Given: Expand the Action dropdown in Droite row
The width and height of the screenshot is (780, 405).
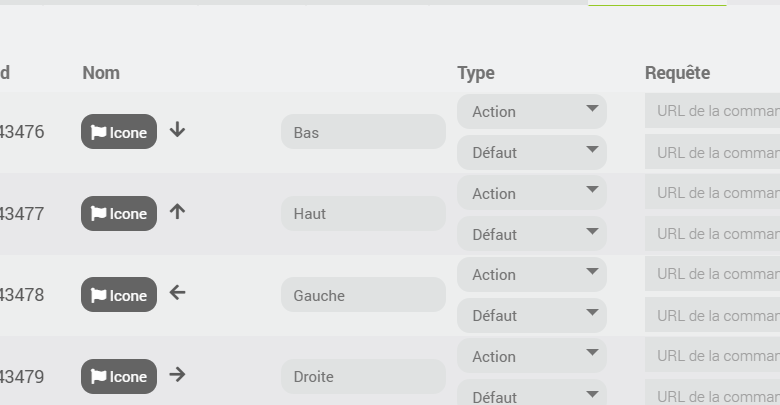Looking at the screenshot, I should click(532, 356).
